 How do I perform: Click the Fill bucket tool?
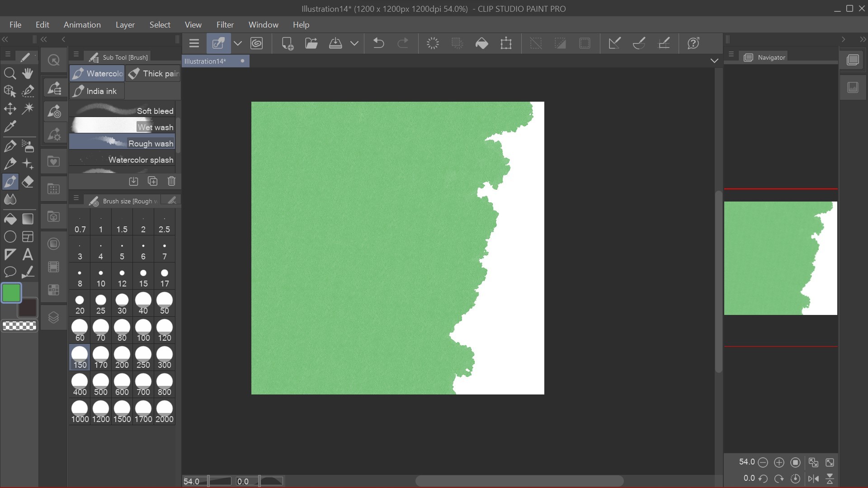click(x=10, y=219)
